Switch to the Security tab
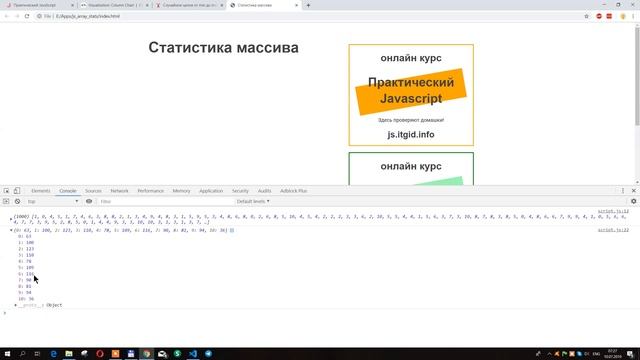 (240, 191)
